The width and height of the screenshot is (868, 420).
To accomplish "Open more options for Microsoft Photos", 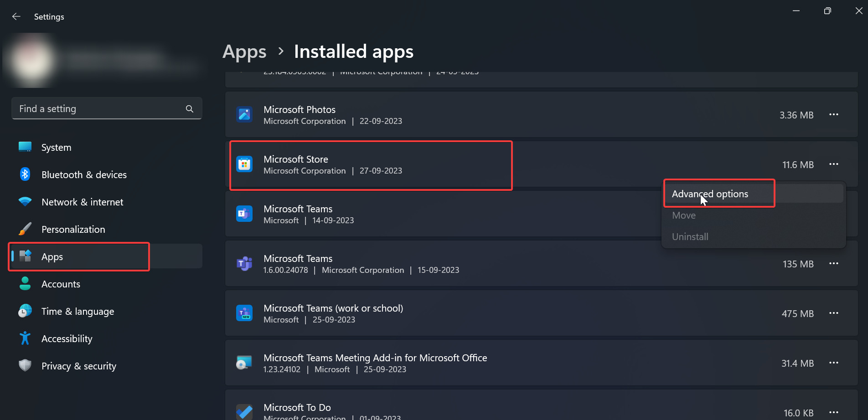I will coord(834,114).
